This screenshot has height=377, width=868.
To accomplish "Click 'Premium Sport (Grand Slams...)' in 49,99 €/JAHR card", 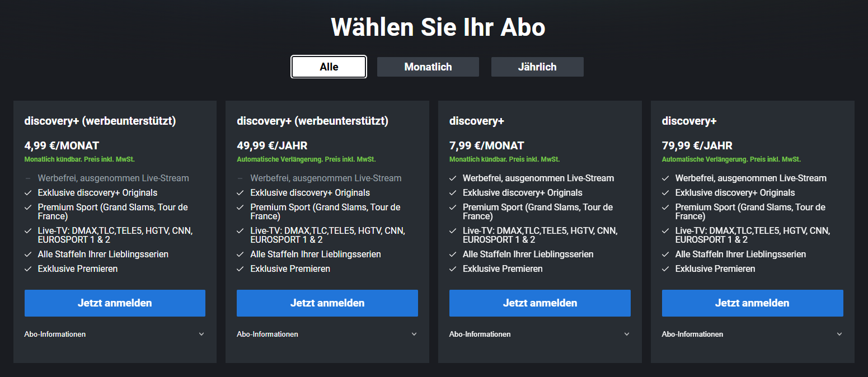I will coord(326,212).
